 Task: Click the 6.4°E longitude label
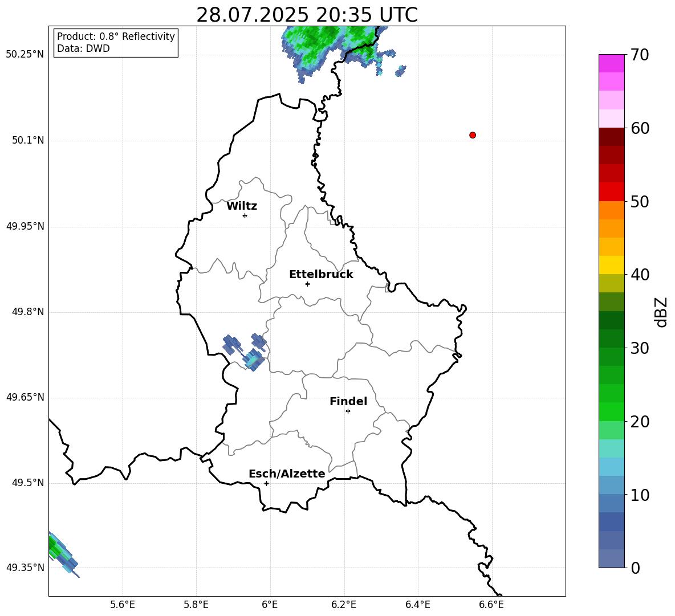(x=417, y=605)
